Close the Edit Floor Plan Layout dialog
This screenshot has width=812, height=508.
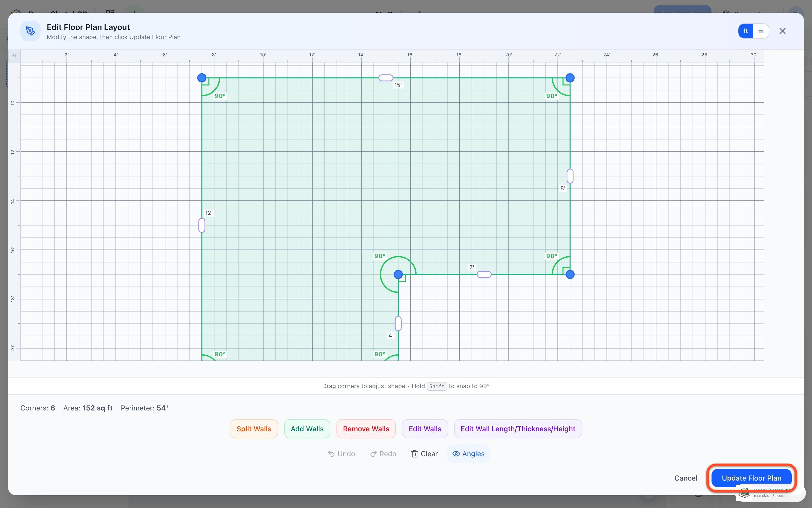click(x=783, y=31)
